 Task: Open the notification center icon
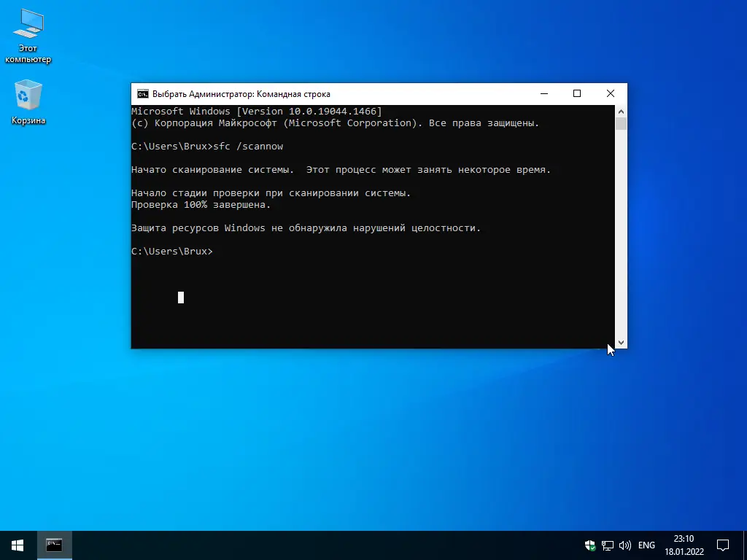723,545
